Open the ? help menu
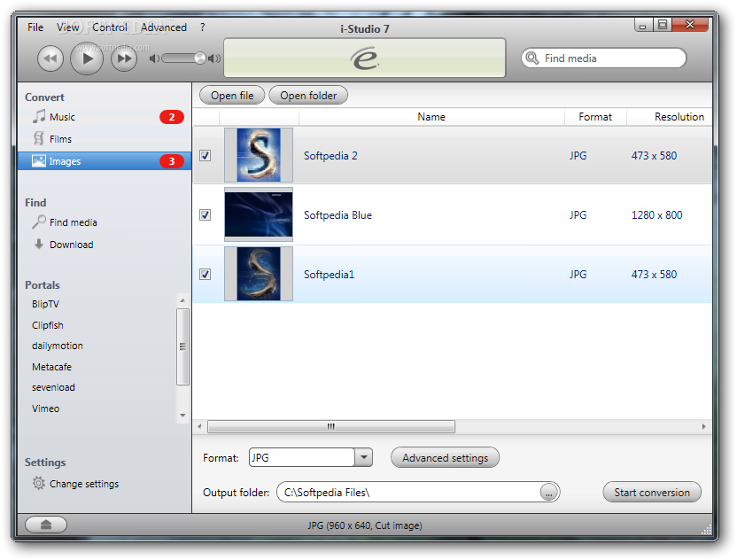The width and height of the screenshot is (737, 560). (x=203, y=27)
